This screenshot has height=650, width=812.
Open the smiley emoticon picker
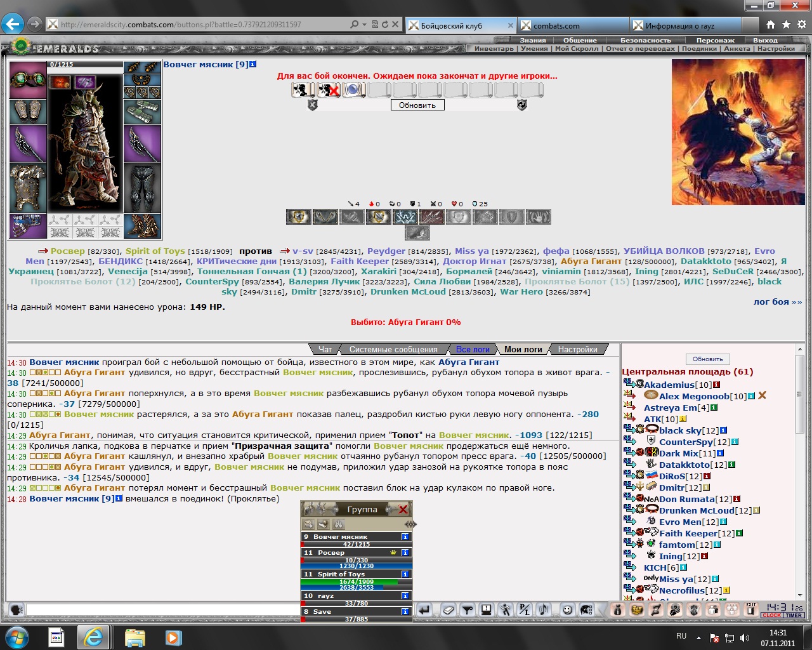(568, 610)
